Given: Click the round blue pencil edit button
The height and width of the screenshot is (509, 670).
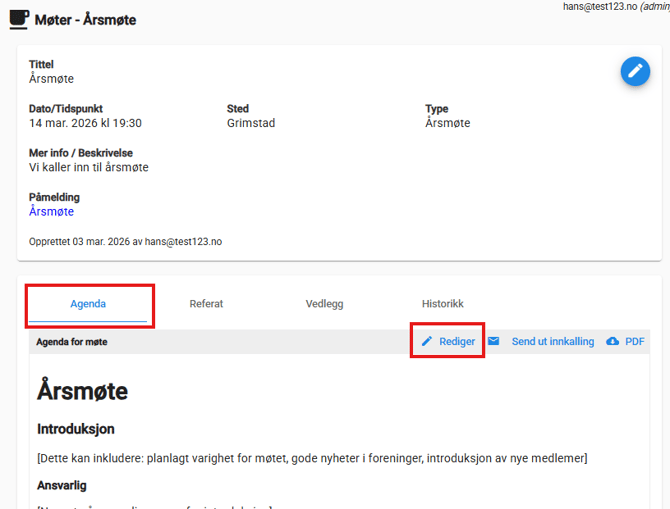Looking at the screenshot, I should [635, 71].
